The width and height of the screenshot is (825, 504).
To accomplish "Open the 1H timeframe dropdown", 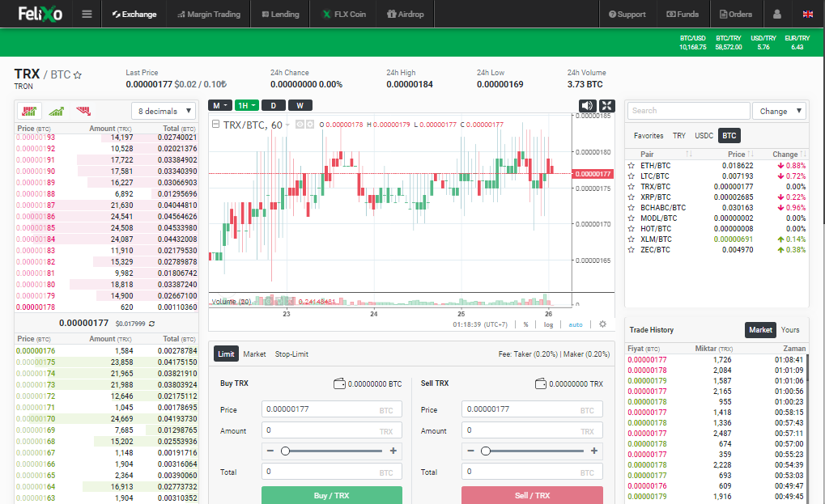I will (247, 106).
